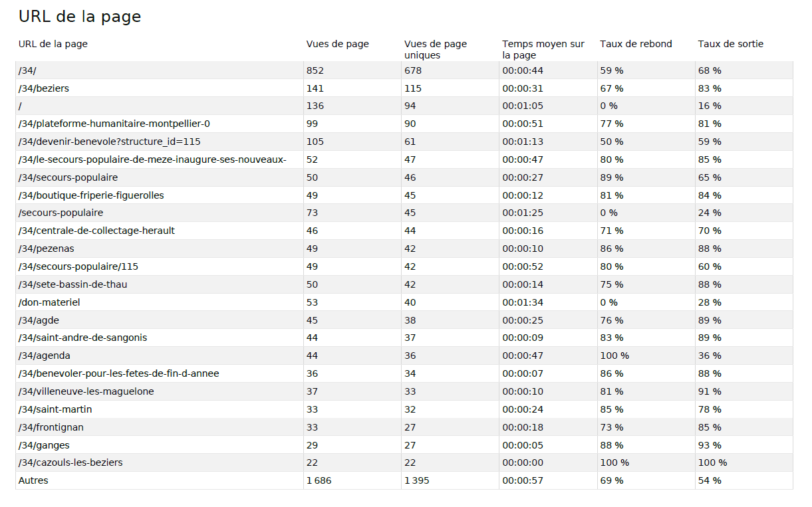Open /34/boutique-friperie-figuerolles row

(x=91, y=195)
